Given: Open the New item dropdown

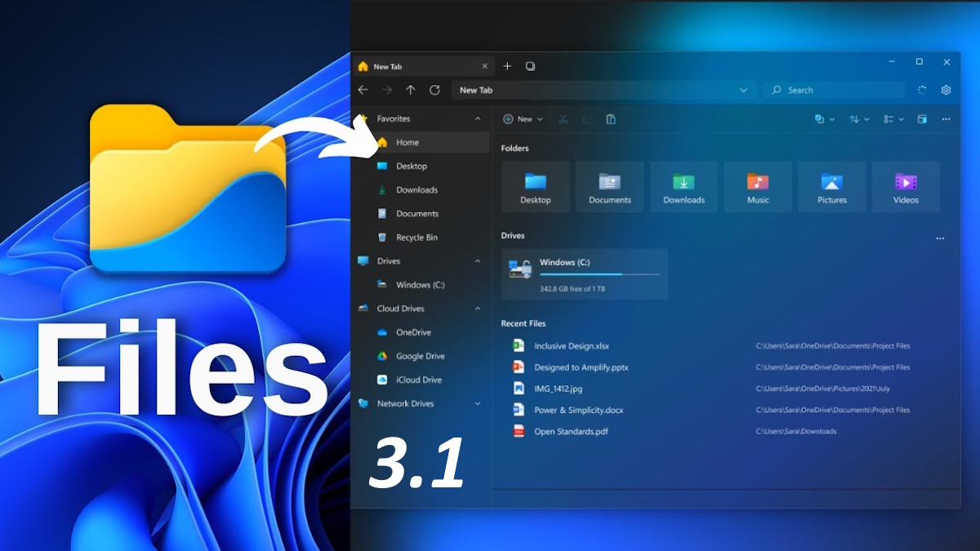Looking at the screenshot, I should (x=523, y=119).
